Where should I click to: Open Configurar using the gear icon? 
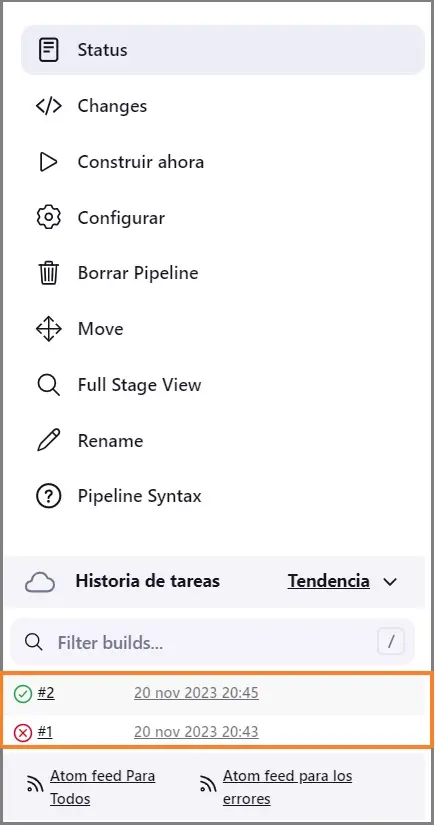click(48, 217)
